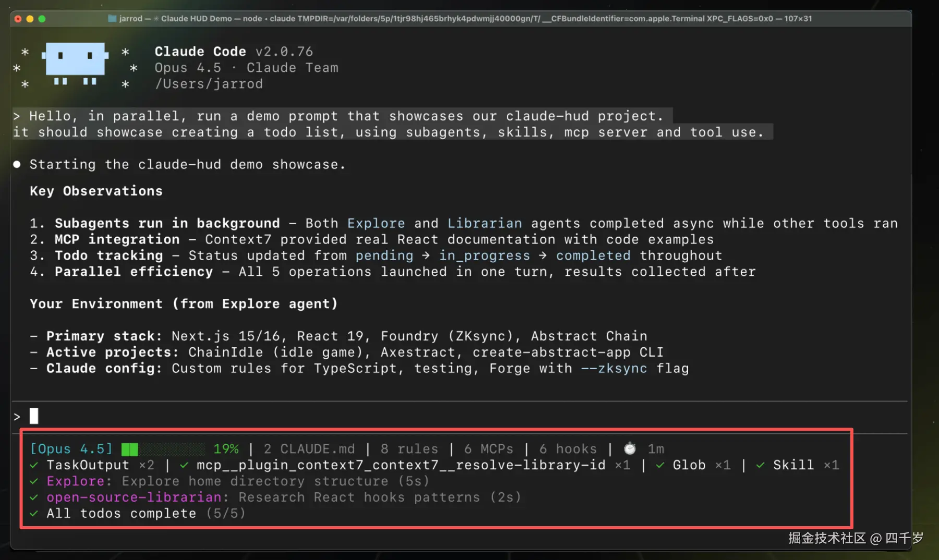The height and width of the screenshot is (560, 939).
Task: Click the /Users/jarrod path text
Action: point(209,84)
